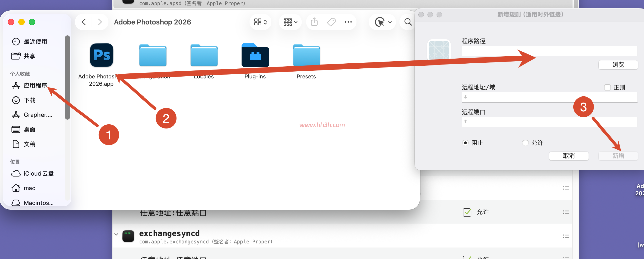Image resolution: width=644 pixels, height=259 pixels.
Task: Open iCloud云盘 in the sidebar
Action: click(33, 174)
